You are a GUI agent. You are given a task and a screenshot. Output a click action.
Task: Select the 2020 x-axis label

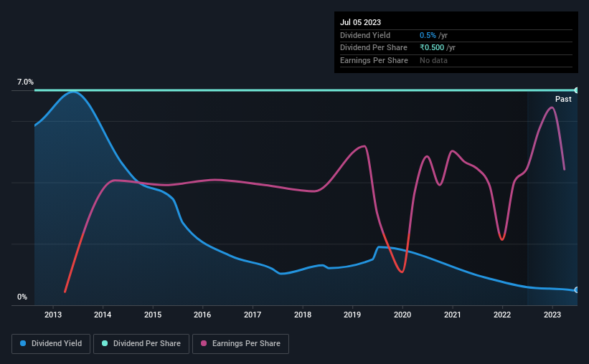coord(402,315)
